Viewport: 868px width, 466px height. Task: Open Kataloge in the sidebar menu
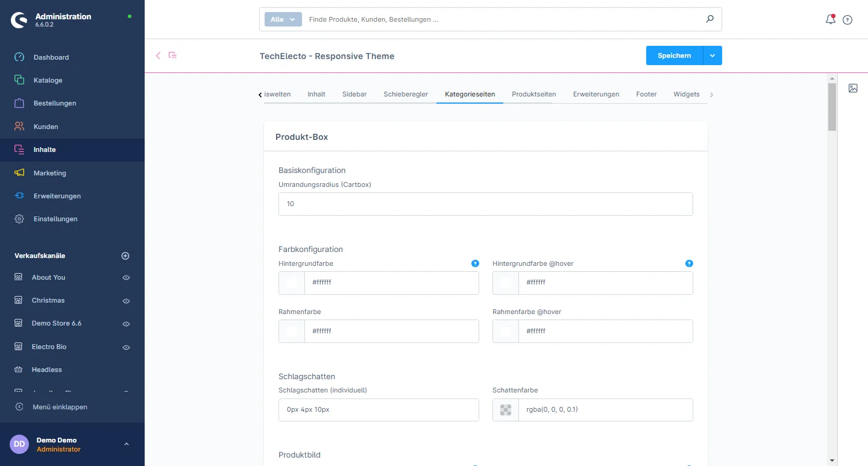click(x=48, y=80)
